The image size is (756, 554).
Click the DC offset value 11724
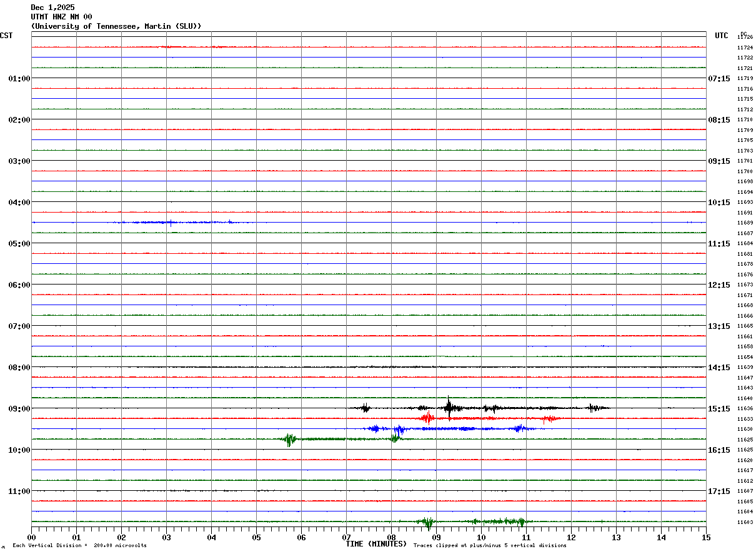745,48
